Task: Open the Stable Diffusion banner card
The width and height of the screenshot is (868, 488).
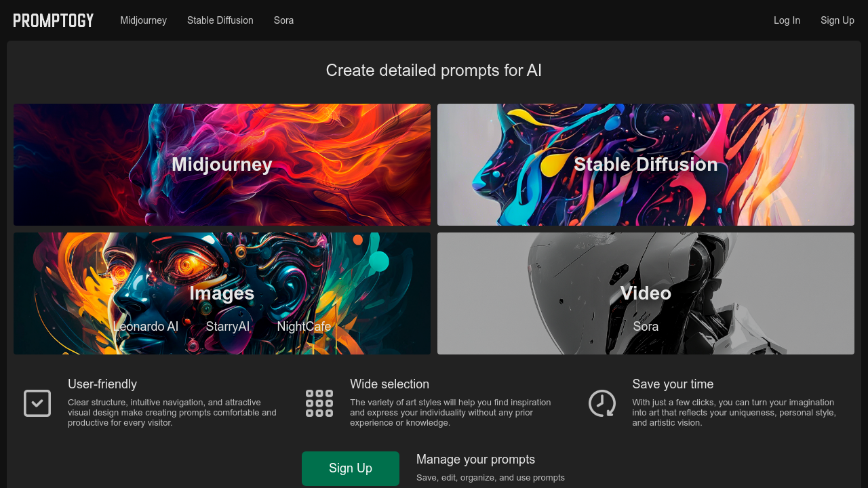Action: pyautogui.click(x=646, y=165)
